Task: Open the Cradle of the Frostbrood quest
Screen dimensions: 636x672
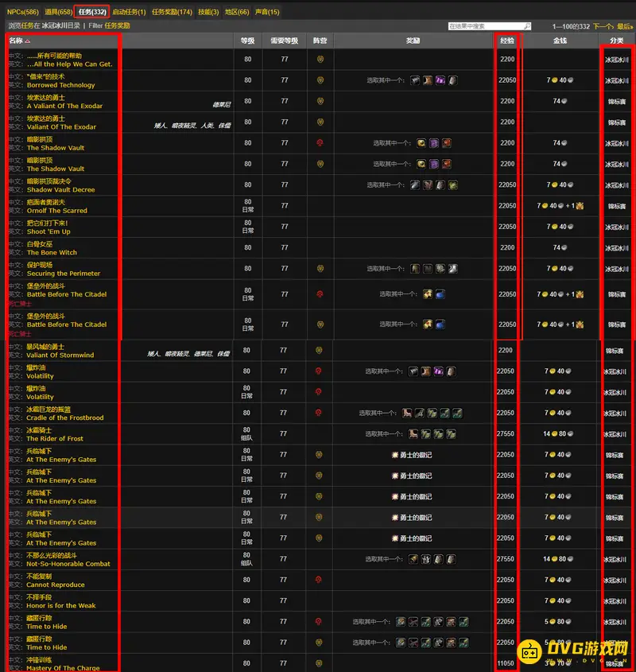Action: [x=64, y=418]
